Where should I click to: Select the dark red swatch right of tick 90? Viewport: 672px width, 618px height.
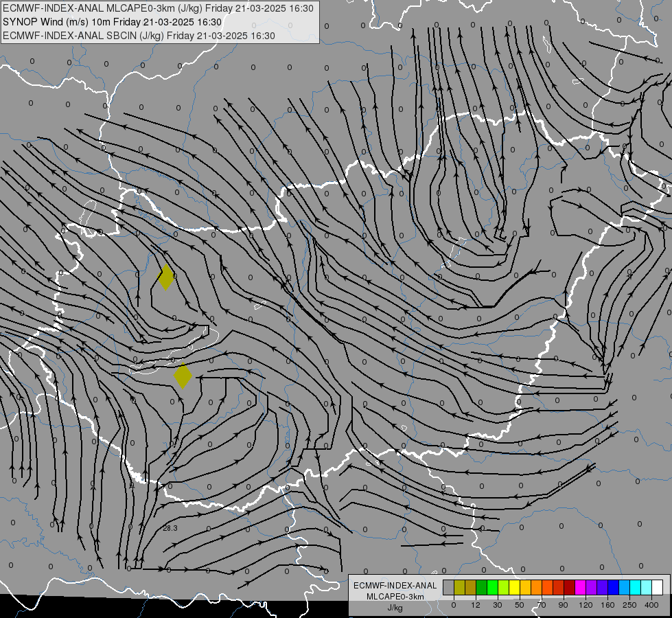pyautogui.click(x=570, y=587)
